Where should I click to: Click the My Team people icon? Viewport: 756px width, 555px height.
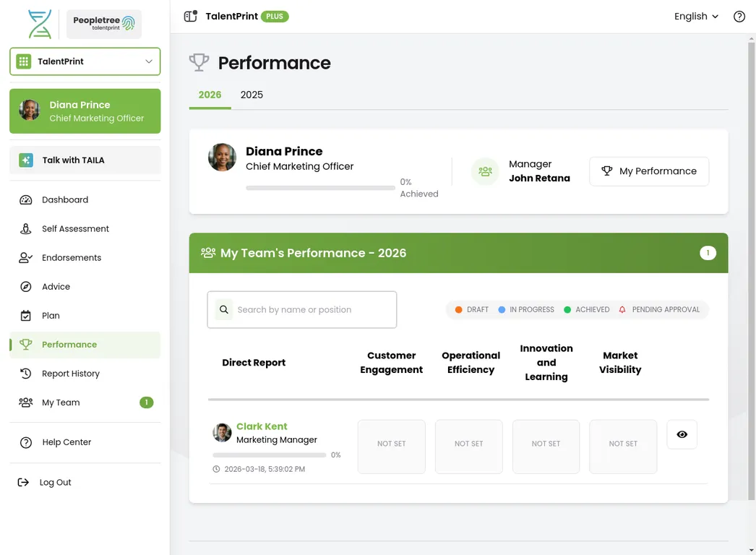[x=25, y=402]
